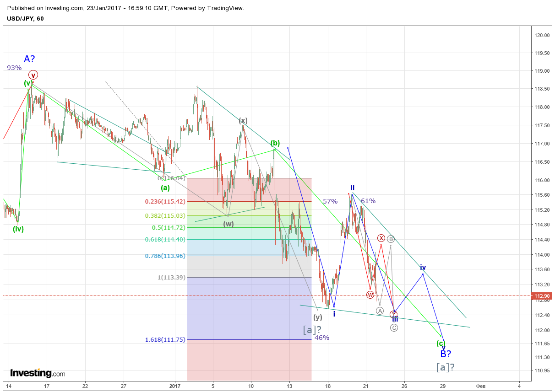The width and height of the screenshot is (555, 392).
Task: Click the 0.786(113.96) Fibonacci level label
Action: 165,256
